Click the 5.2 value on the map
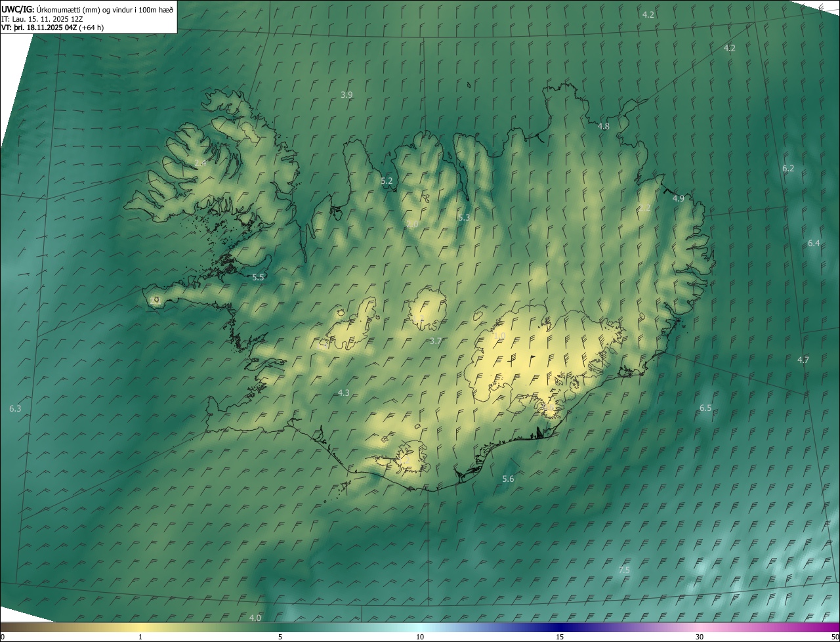840x642 pixels. (x=387, y=181)
